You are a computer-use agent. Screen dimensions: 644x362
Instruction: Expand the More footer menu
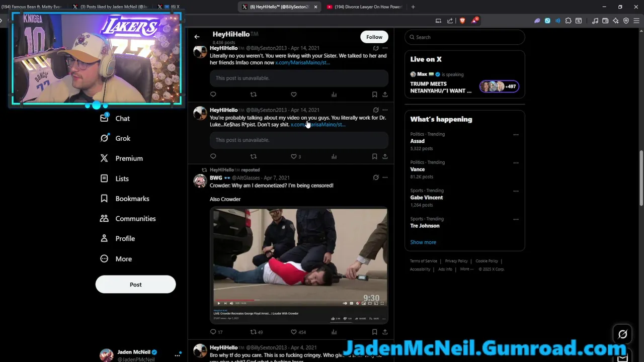[x=466, y=269]
